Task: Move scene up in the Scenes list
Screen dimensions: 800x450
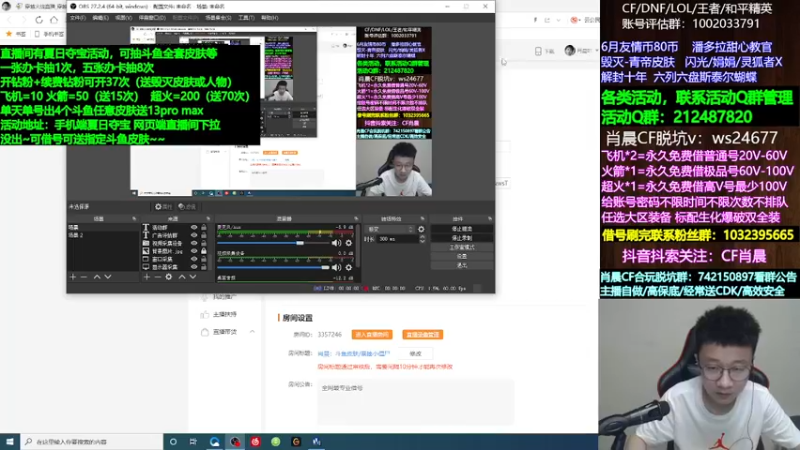Action: pyautogui.click(x=97, y=277)
